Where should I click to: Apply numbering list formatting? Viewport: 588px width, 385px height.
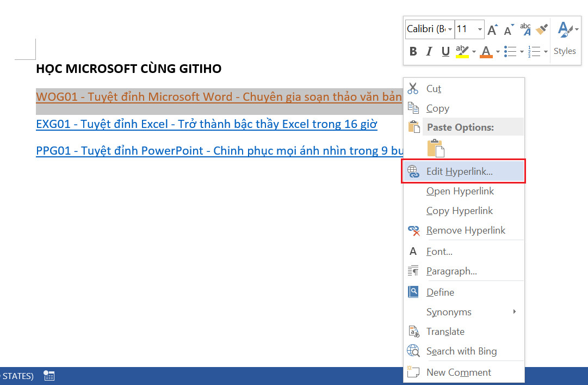point(534,51)
